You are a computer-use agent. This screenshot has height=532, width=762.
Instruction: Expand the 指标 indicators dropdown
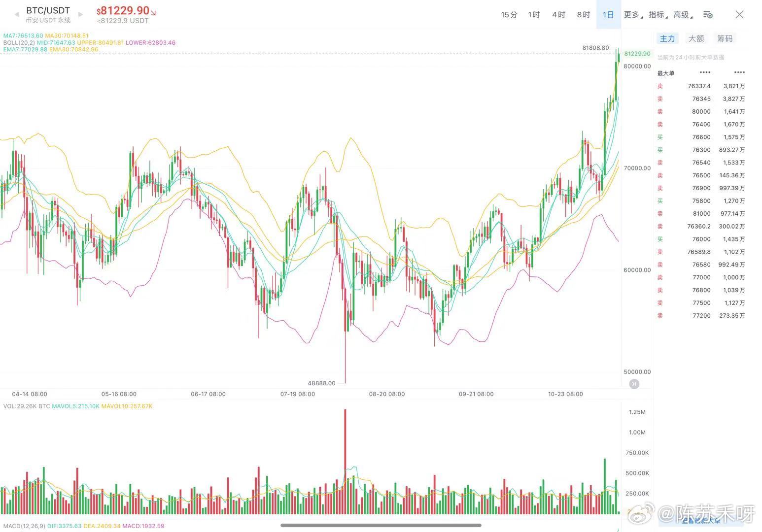[x=658, y=15]
